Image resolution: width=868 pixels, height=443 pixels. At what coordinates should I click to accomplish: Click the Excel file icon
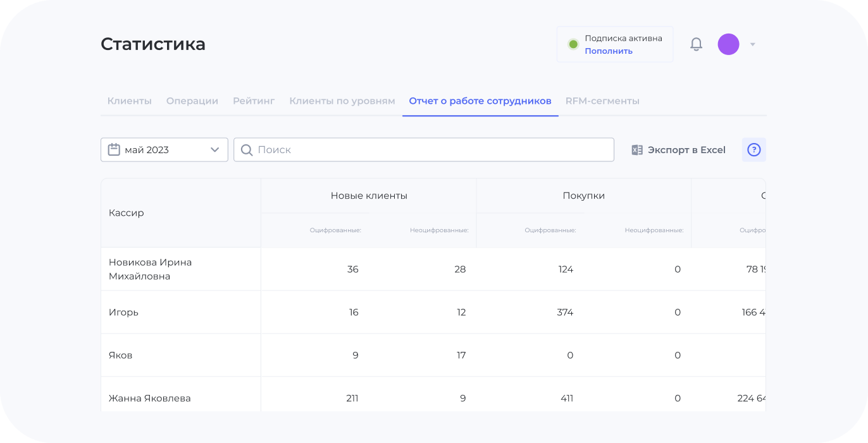(637, 150)
